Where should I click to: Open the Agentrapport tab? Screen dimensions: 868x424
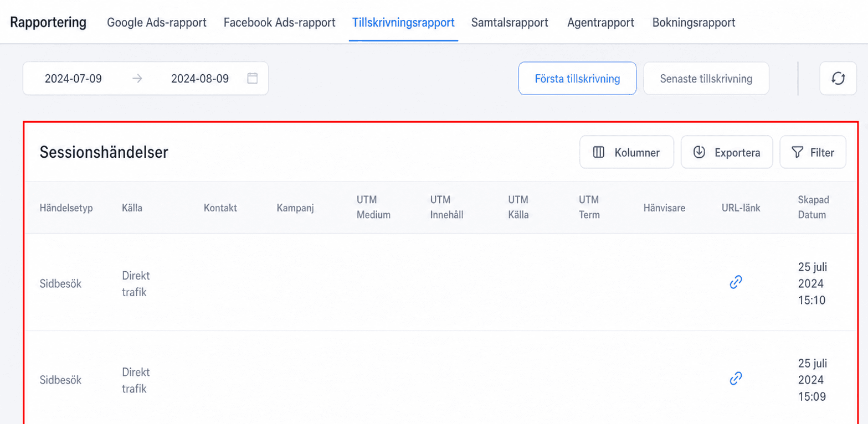(x=601, y=23)
